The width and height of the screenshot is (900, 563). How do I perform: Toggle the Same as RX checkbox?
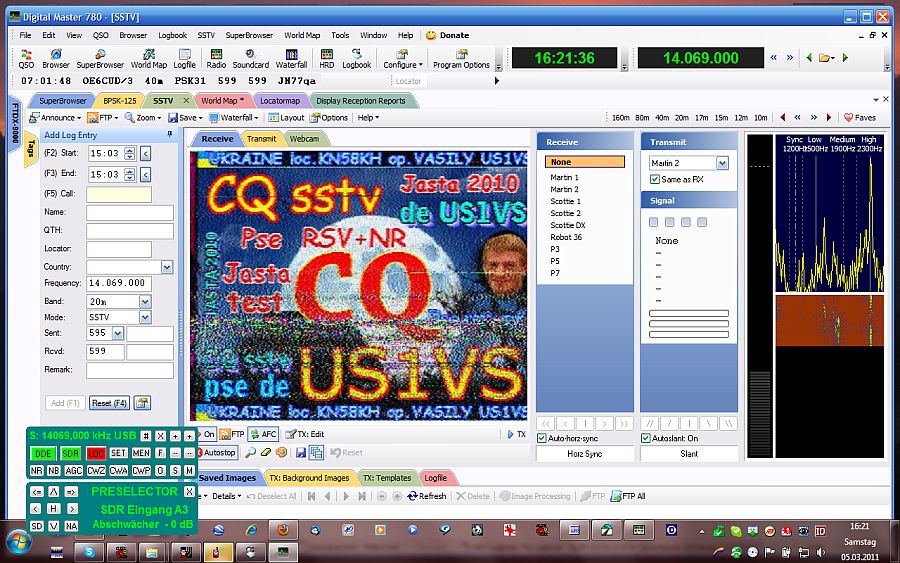(656, 179)
